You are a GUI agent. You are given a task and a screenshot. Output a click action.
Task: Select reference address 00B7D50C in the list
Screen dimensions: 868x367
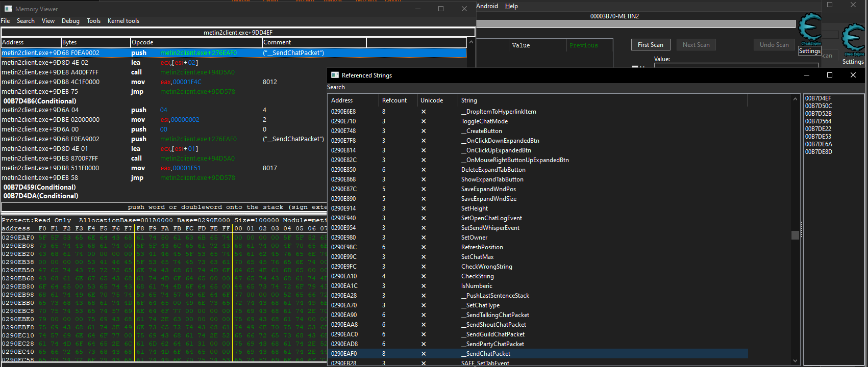pos(833,106)
